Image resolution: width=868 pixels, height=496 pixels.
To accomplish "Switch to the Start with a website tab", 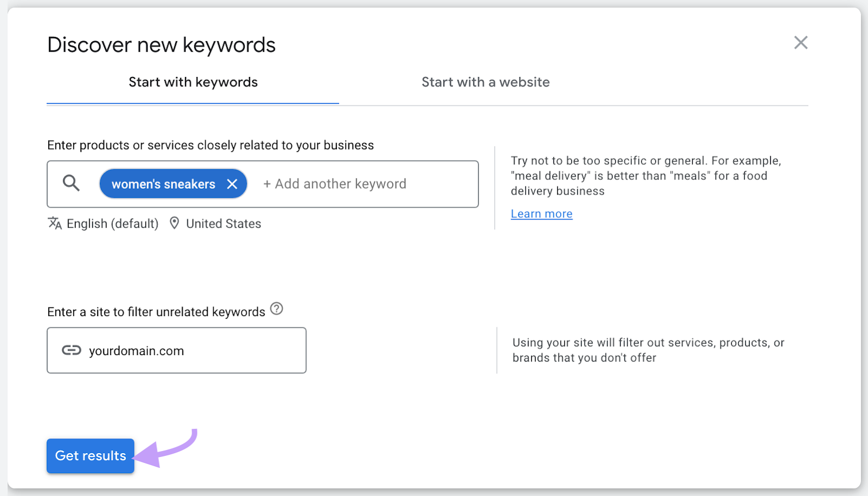I will (x=485, y=82).
